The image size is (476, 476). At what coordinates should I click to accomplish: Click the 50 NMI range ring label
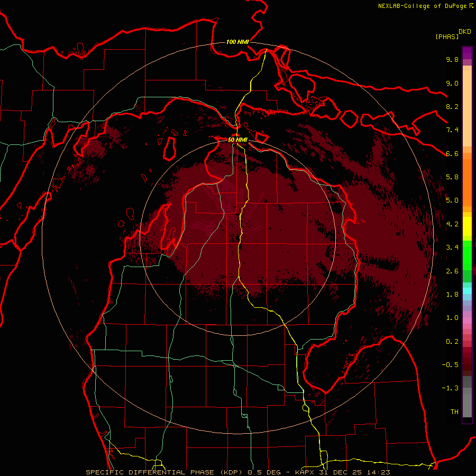(x=237, y=140)
